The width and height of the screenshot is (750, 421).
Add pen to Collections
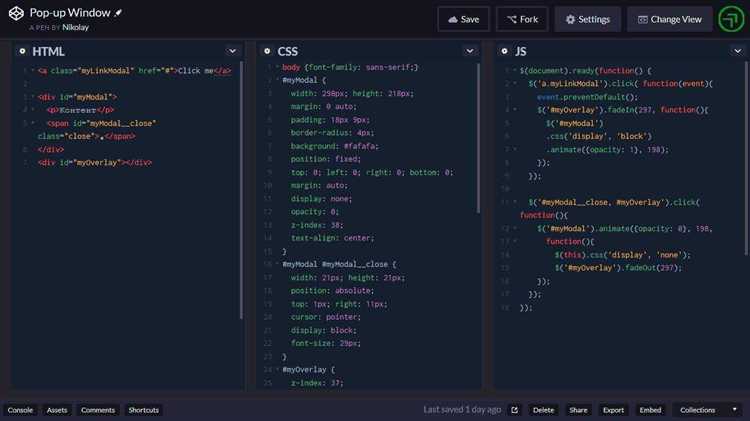697,410
